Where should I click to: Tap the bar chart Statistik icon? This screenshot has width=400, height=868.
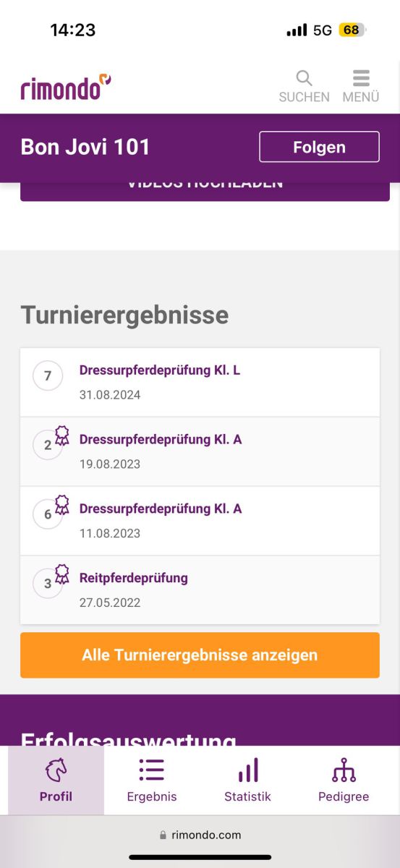pyautogui.click(x=248, y=770)
